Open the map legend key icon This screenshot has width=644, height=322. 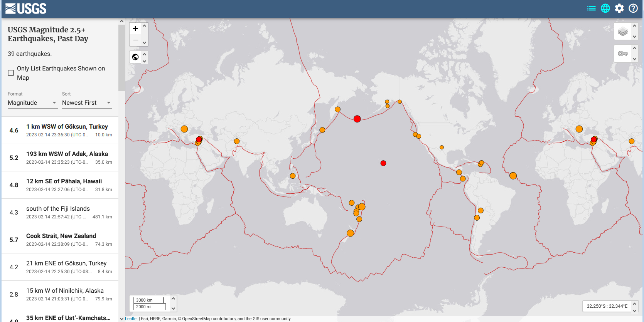pos(623,54)
